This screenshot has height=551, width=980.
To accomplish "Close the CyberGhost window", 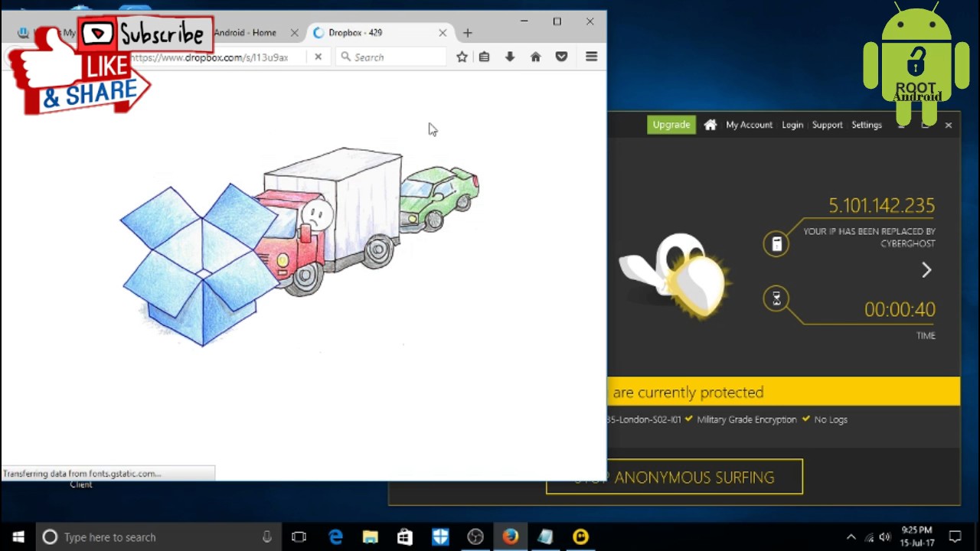I will 948,125.
